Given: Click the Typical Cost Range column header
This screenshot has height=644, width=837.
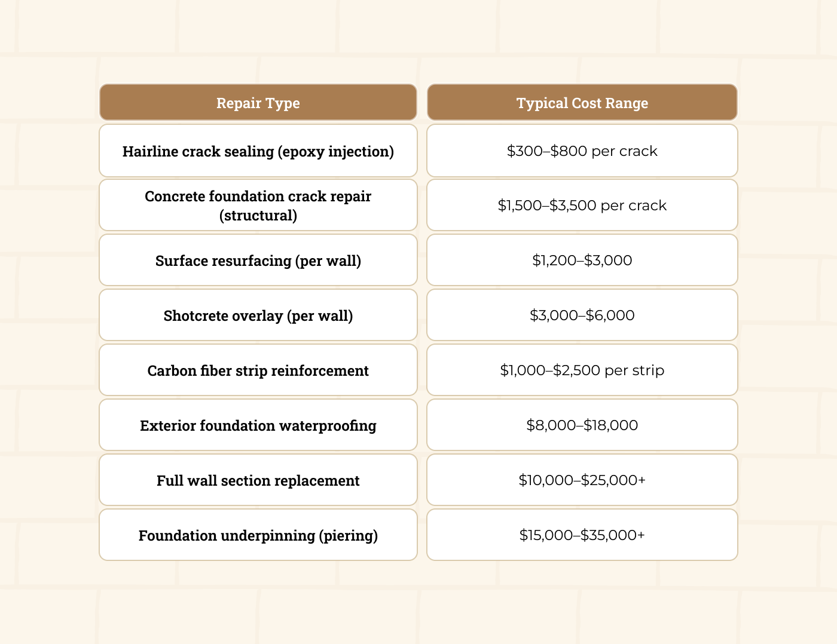Looking at the screenshot, I should click(582, 103).
